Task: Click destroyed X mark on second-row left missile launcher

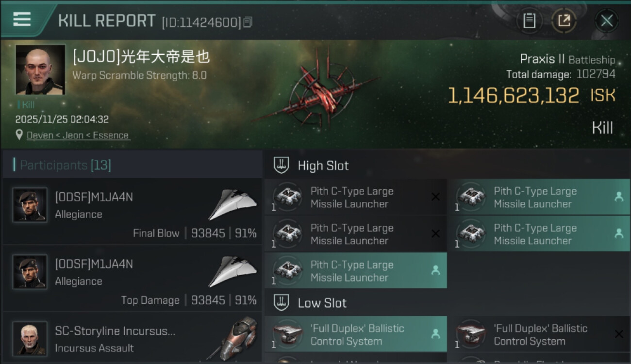Action: pos(435,234)
